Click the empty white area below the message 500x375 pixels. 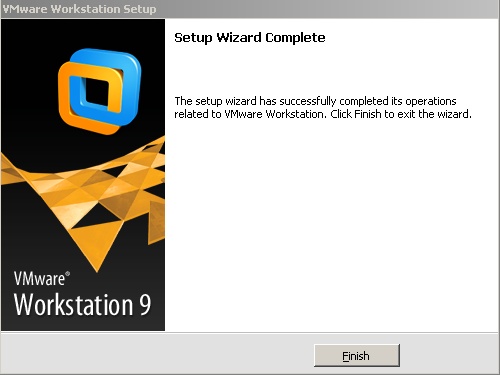pos(332,227)
